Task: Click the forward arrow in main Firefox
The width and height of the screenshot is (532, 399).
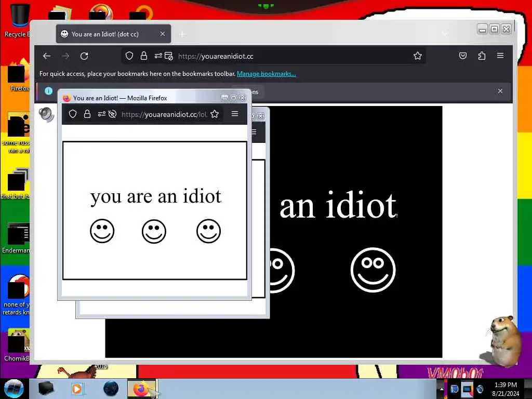Action: click(x=65, y=56)
